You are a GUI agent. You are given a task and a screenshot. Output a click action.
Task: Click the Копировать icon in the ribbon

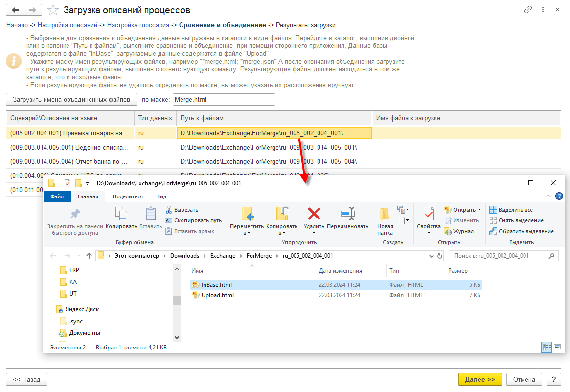click(121, 218)
